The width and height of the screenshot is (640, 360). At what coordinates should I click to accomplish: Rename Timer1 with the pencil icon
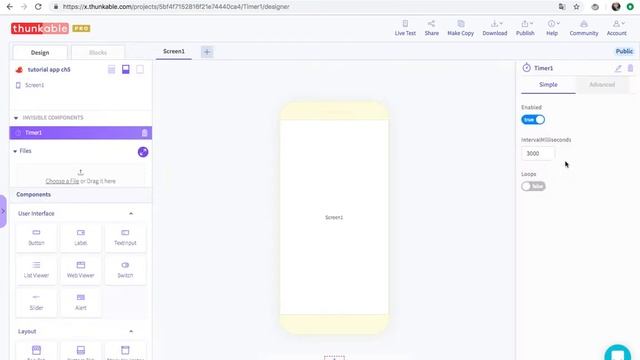[x=618, y=69]
